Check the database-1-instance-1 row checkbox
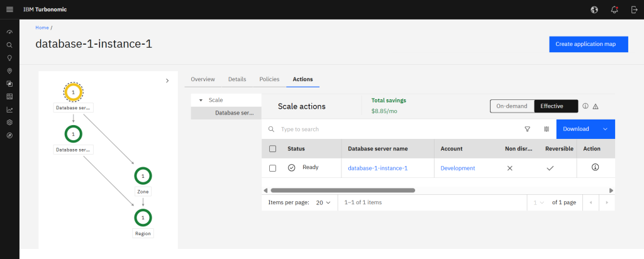This screenshot has height=259, width=644. [273, 168]
